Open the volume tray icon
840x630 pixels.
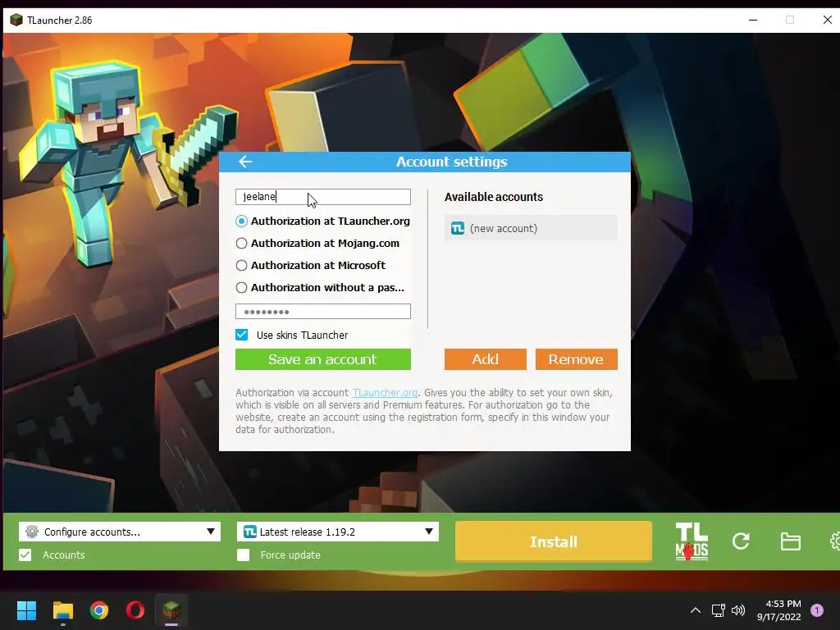pyautogui.click(x=738, y=610)
